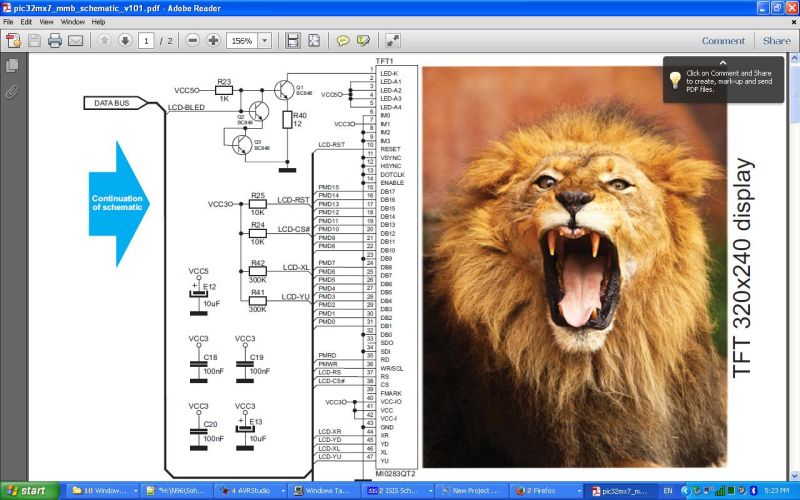Viewport: 800px width, 500px height.
Task: Click the fit to window width icon
Action: pyautogui.click(x=293, y=40)
